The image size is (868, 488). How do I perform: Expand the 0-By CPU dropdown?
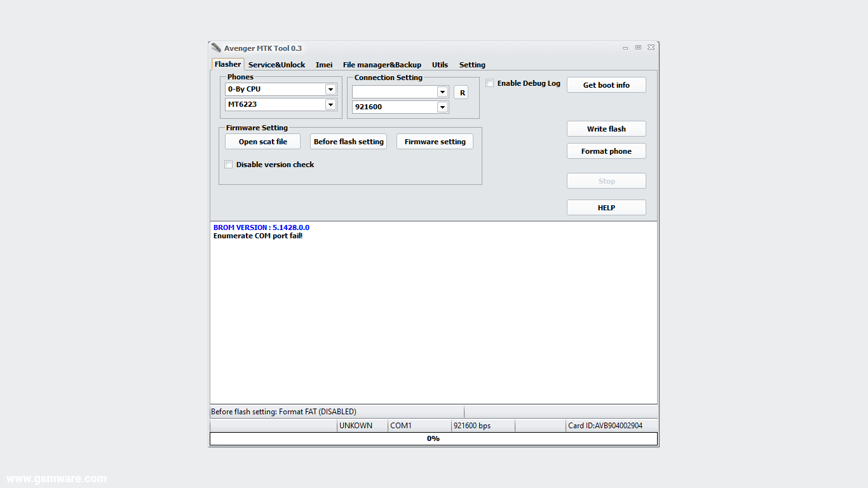pyautogui.click(x=330, y=90)
